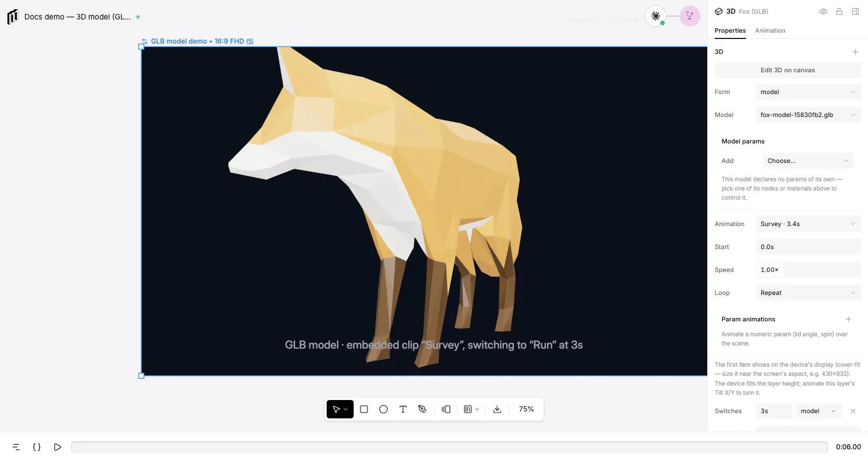Click the frame preset icon after 16:9 FHD
The image size is (868, 462).
[250, 41]
